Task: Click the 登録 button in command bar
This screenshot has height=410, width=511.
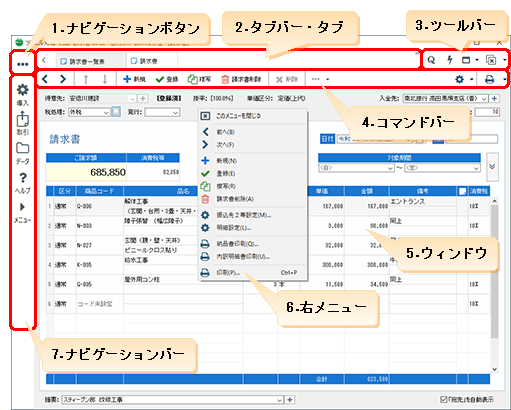Action: [x=167, y=79]
